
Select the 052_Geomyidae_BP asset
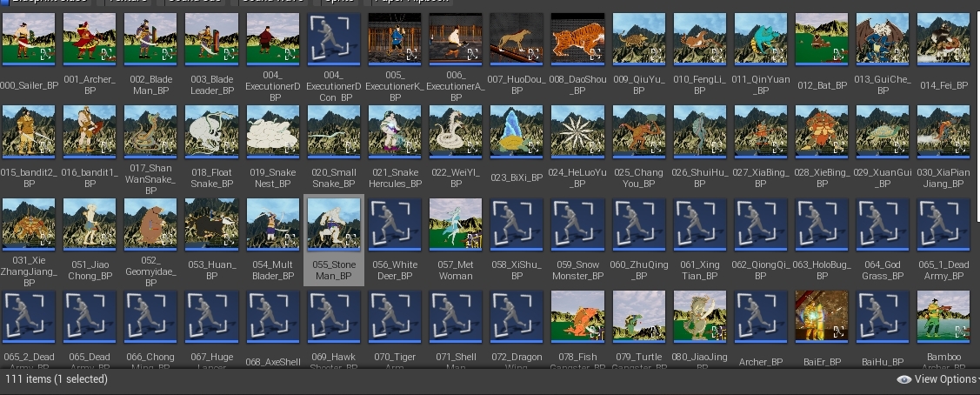coord(150,224)
